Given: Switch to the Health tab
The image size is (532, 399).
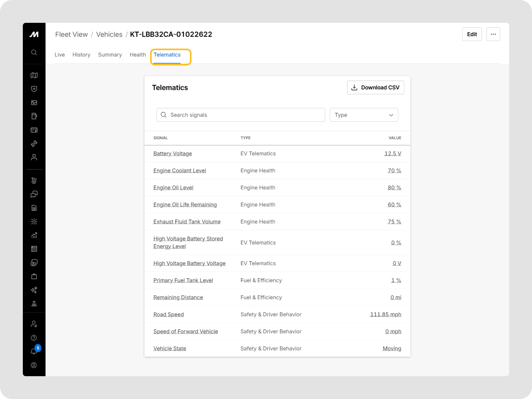Looking at the screenshot, I should tap(138, 55).
